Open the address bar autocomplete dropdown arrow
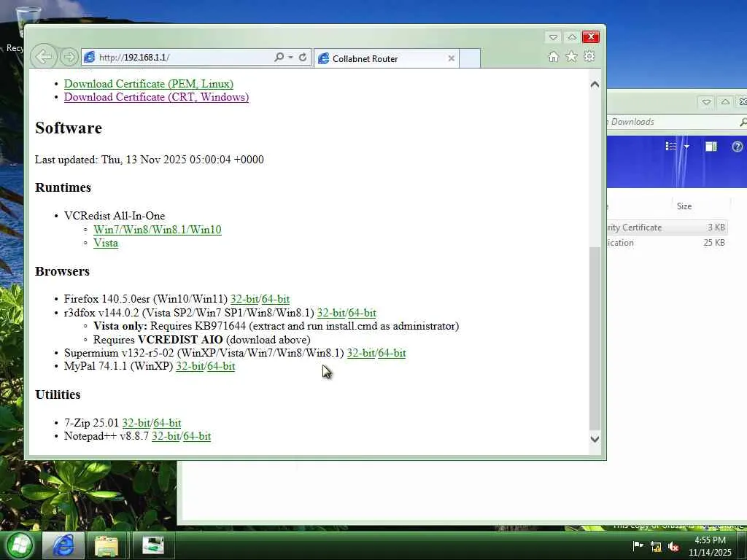This screenshot has height=560, width=747. [x=290, y=57]
